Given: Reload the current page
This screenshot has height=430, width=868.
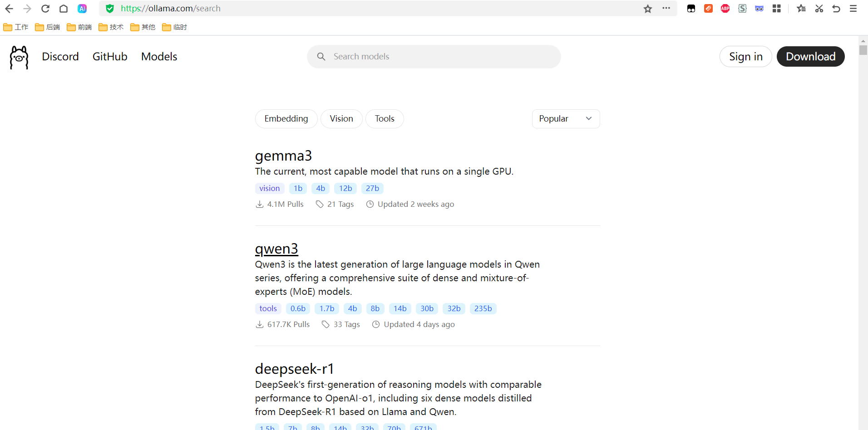Looking at the screenshot, I should [x=45, y=9].
